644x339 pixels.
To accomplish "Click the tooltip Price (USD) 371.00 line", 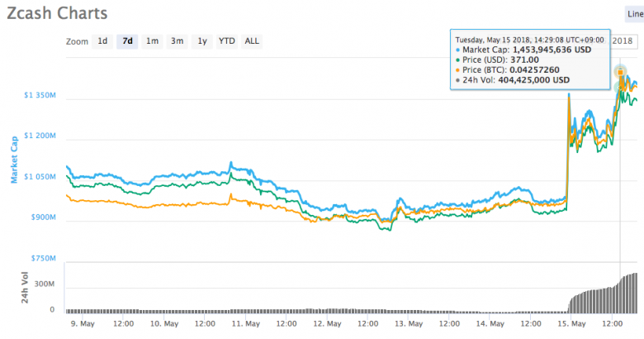I will (x=497, y=60).
